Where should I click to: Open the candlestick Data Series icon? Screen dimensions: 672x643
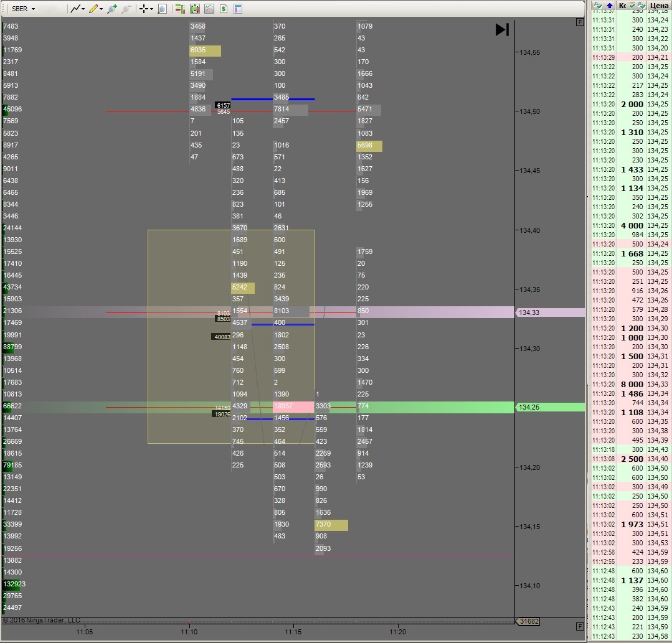[195, 9]
